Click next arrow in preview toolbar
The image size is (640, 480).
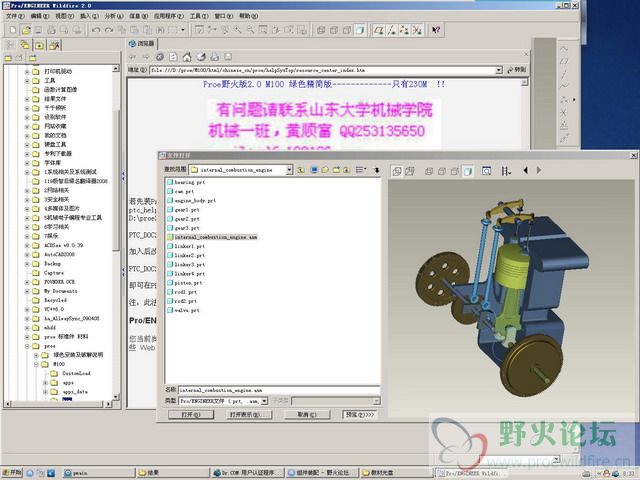[x=539, y=170]
